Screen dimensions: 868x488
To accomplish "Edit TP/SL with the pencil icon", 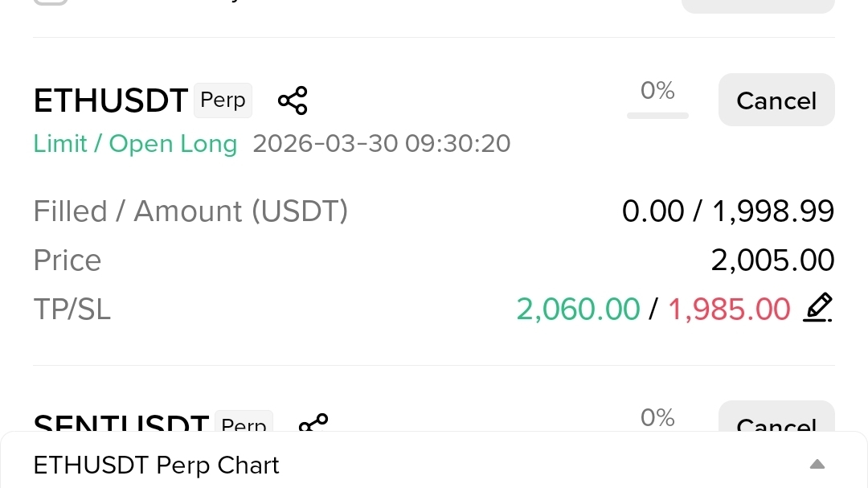I will tap(817, 308).
